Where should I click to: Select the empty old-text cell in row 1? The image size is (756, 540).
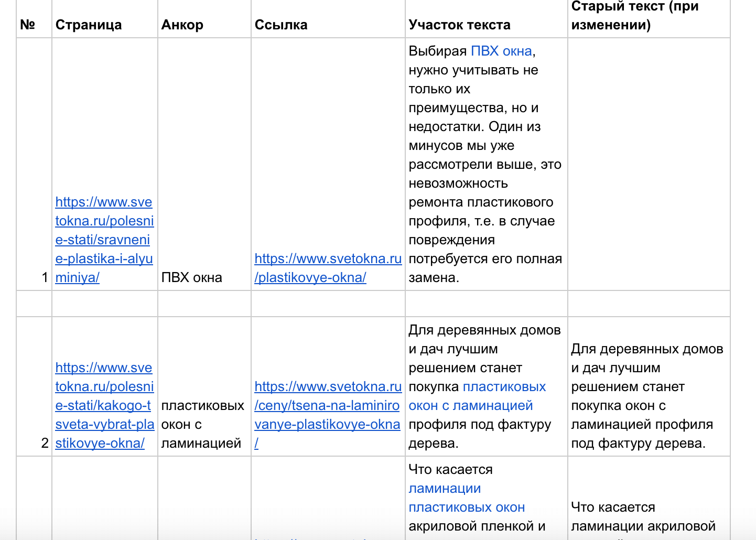[x=649, y=164]
